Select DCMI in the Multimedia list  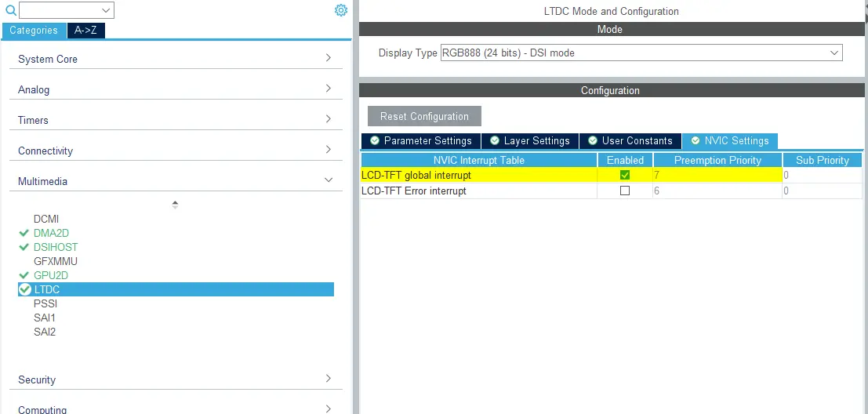tap(46, 219)
